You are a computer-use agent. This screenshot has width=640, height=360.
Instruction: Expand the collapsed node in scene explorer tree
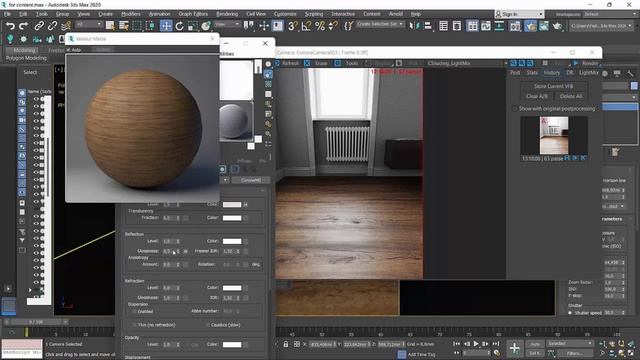pos(29,289)
